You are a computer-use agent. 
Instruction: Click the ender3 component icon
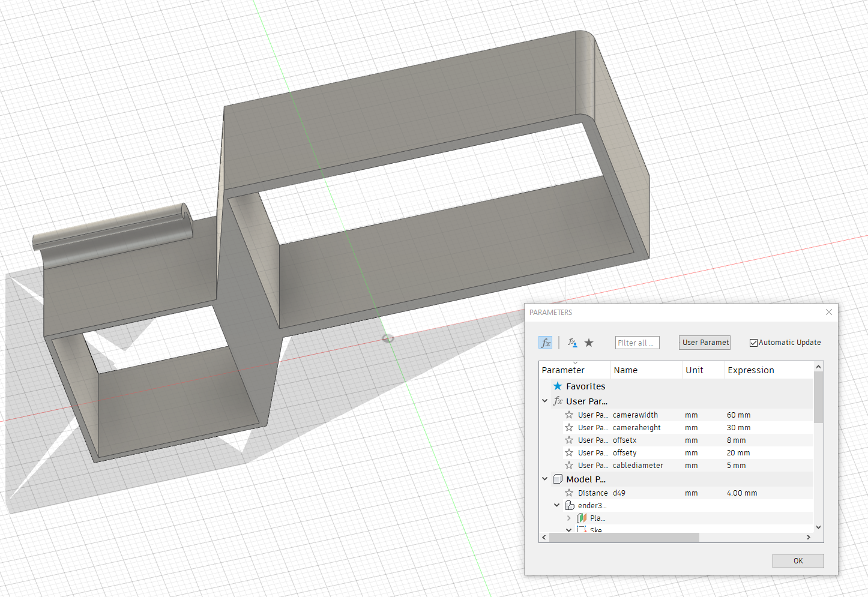click(570, 505)
